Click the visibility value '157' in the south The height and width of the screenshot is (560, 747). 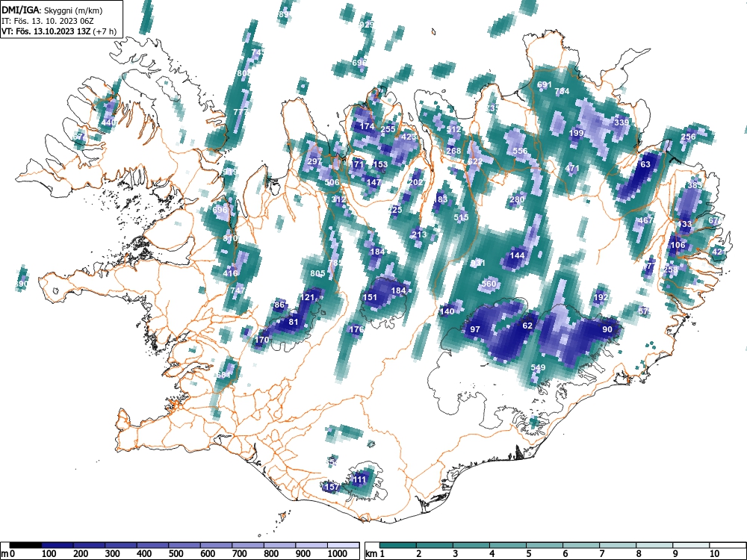click(332, 487)
